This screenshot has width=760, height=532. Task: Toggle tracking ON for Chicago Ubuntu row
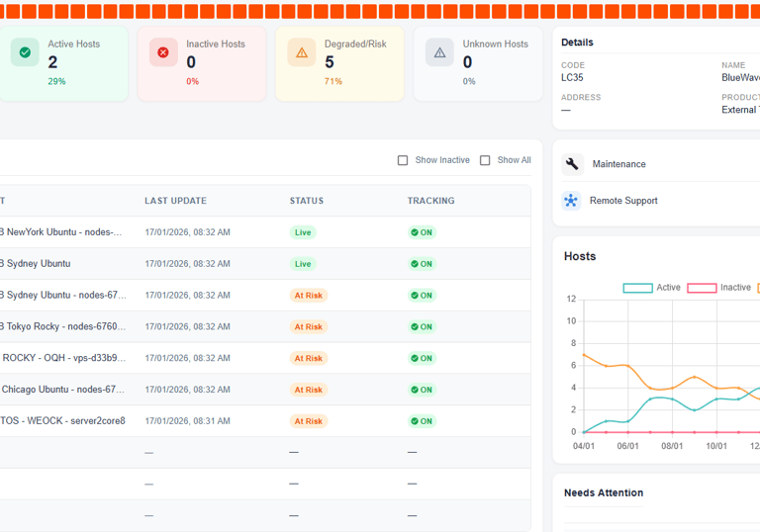422,390
